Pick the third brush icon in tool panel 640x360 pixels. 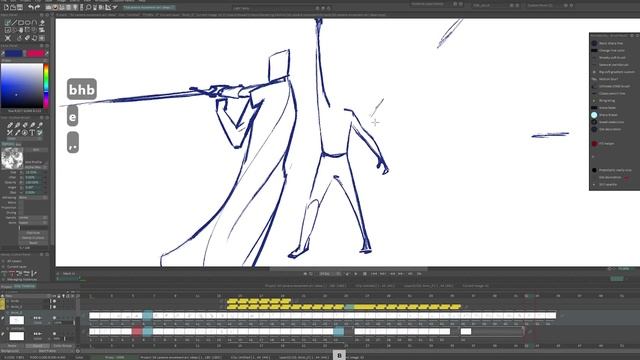(x=24, y=125)
